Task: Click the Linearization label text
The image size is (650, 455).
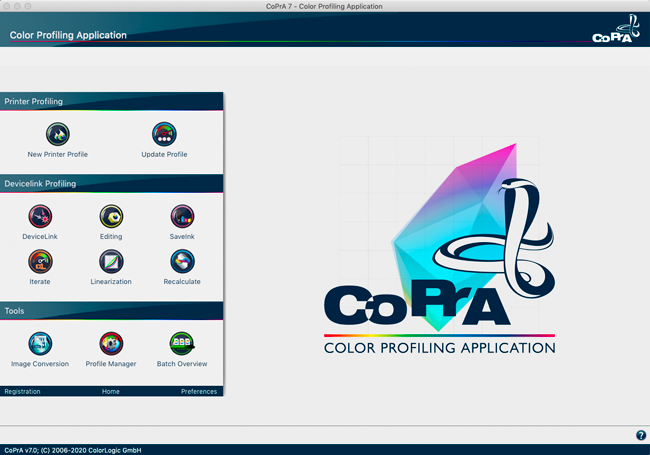Action: pyautogui.click(x=111, y=281)
